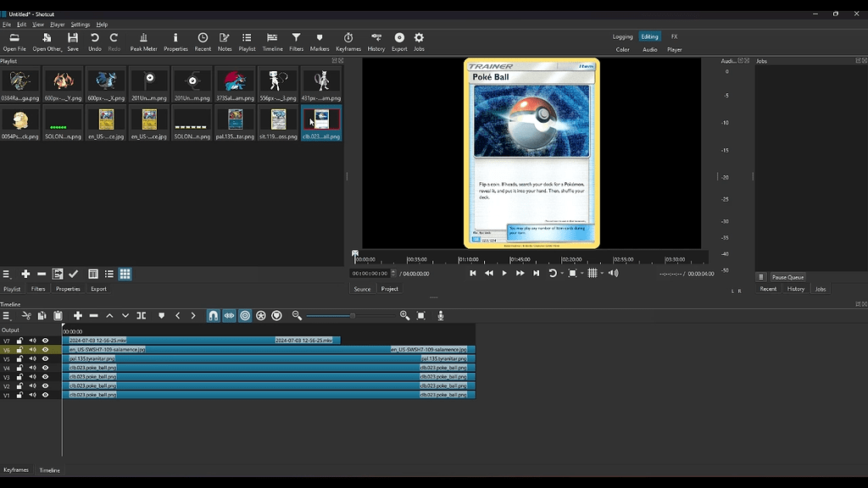Split the clip at the playhead

[139, 315]
